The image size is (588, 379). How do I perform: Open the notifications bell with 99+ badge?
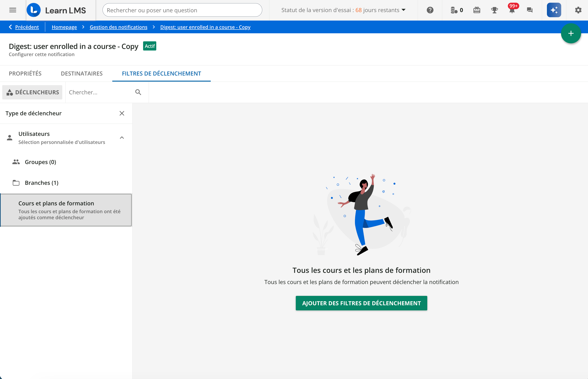coord(512,10)
